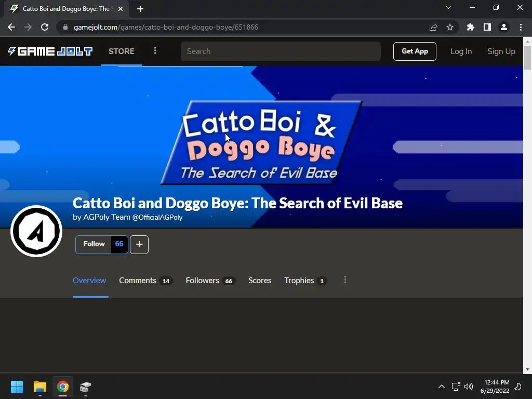Open the Log In link

[x=461, y=51]
